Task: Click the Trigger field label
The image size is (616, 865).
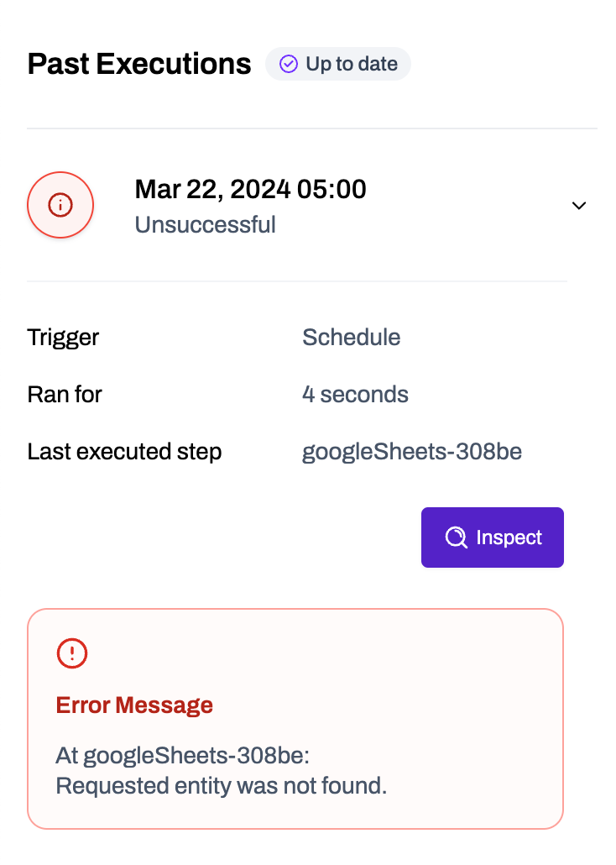Action: coord(63,338)
